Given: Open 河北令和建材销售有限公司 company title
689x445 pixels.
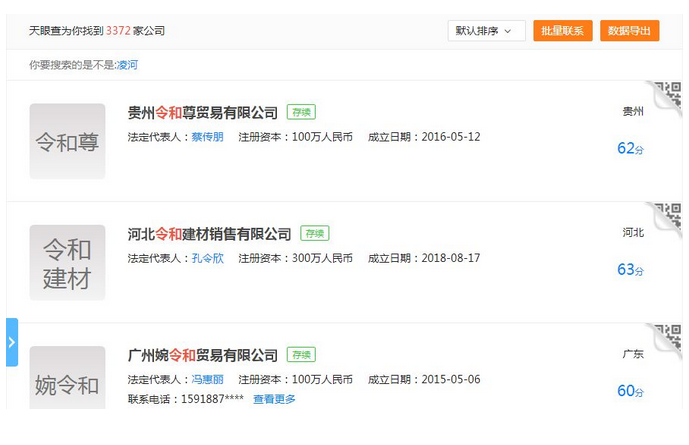Looking at the screenshot, I should point(210,234).
